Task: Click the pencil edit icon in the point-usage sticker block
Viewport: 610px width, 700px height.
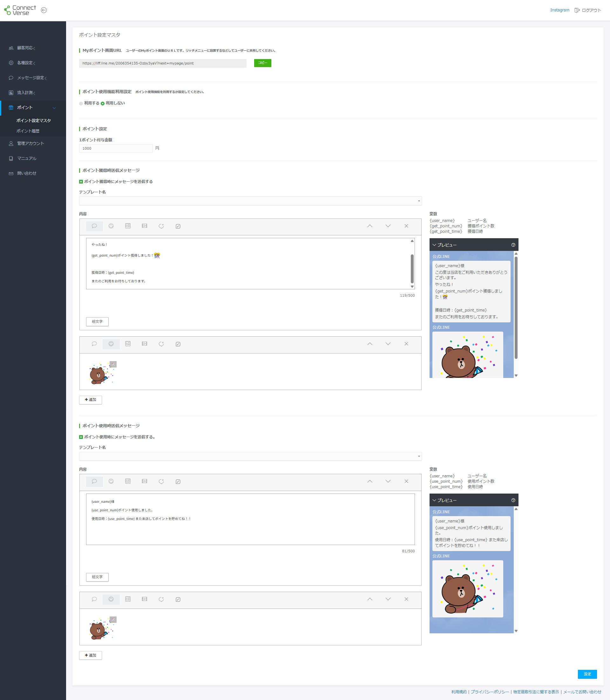Action: pos(178,599)
